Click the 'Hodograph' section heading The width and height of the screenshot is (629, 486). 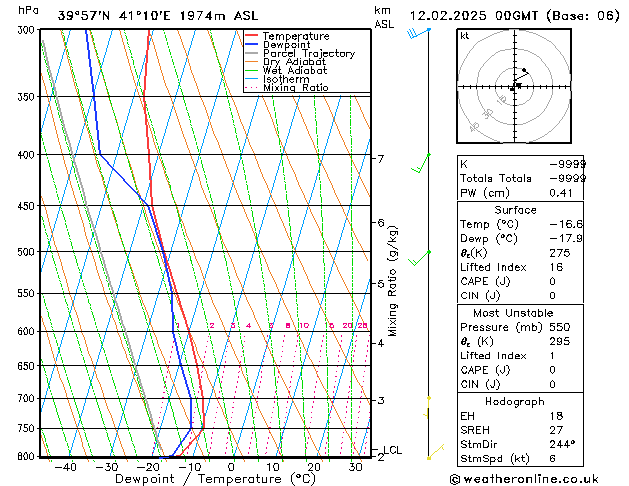[x=515, y=401]
